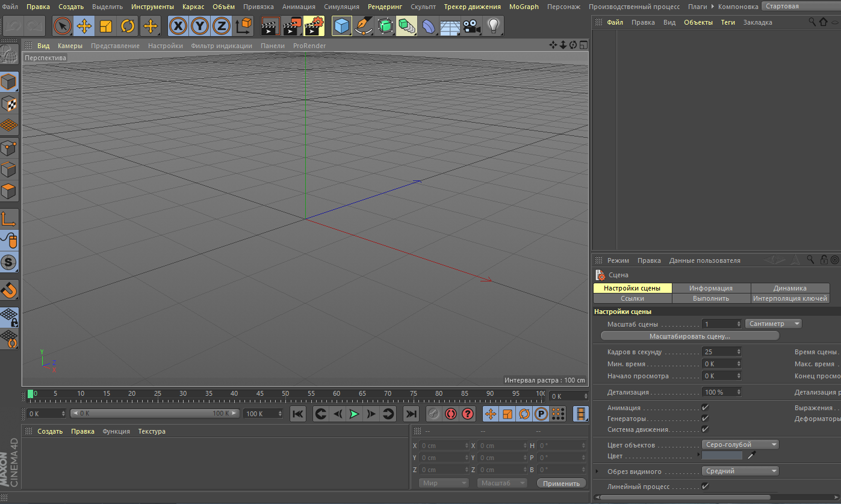
Task: Click the object color swatch
Action: (x=722, y=456)
